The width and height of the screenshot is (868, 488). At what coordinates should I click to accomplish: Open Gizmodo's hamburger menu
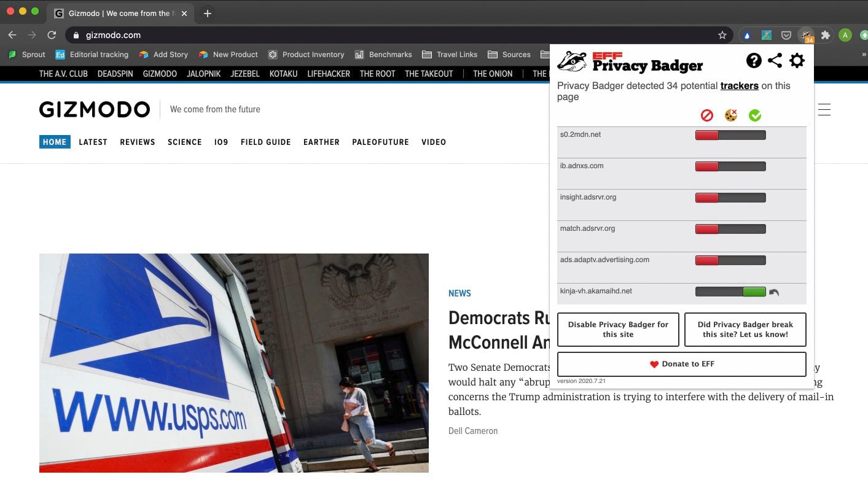point(824,110)
